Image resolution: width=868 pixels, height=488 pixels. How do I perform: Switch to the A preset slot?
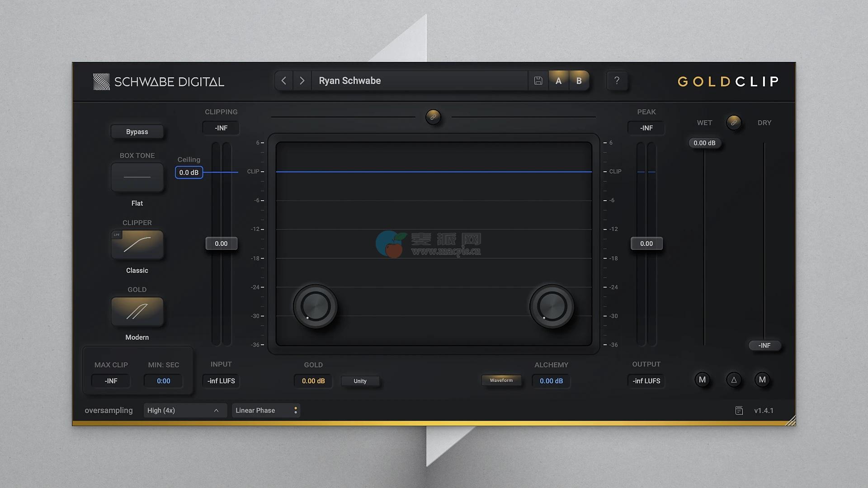pyautogui.click(x=558, y=81)
